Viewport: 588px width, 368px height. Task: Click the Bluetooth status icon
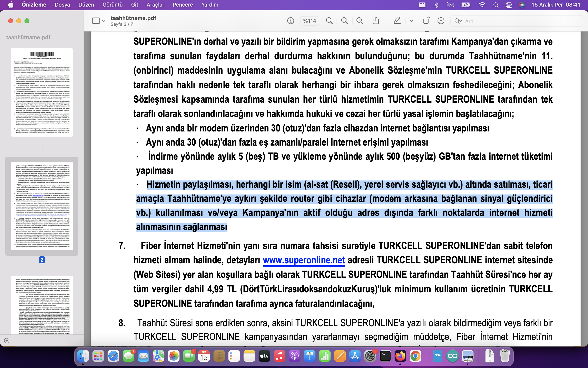point(436,5)
